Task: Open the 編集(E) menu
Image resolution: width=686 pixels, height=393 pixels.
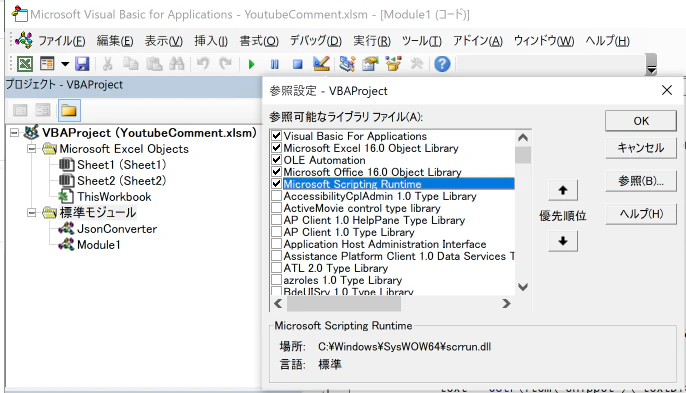Action: (x=115, y=41)
